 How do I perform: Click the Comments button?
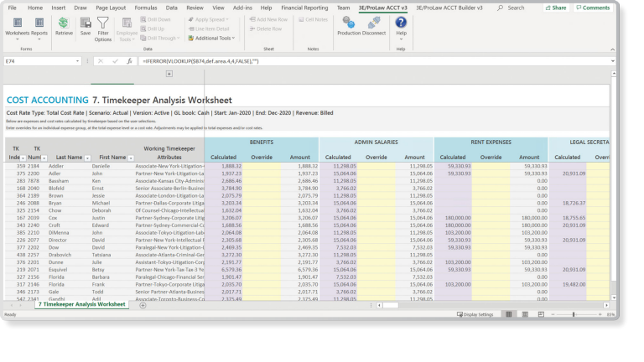[591, 8]
